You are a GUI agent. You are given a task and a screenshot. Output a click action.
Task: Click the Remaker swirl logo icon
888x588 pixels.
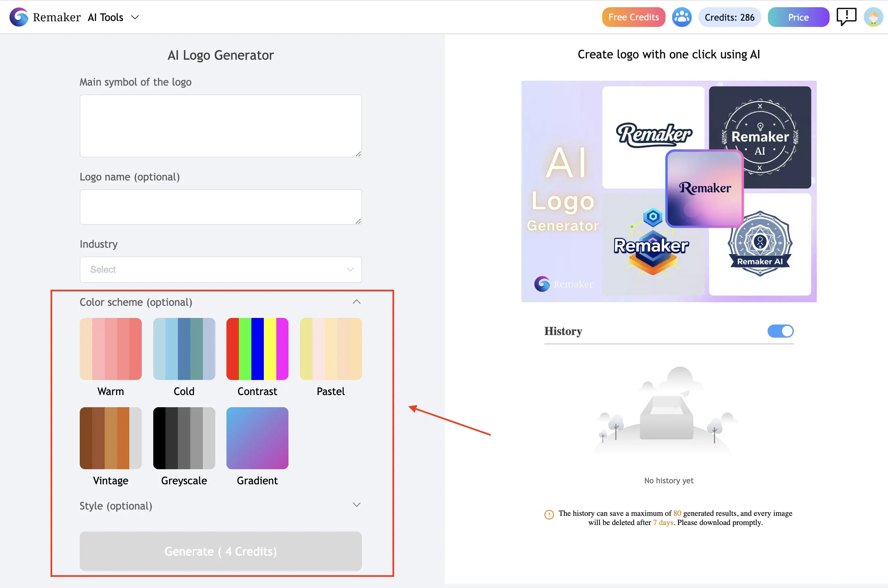click(19, 17)
